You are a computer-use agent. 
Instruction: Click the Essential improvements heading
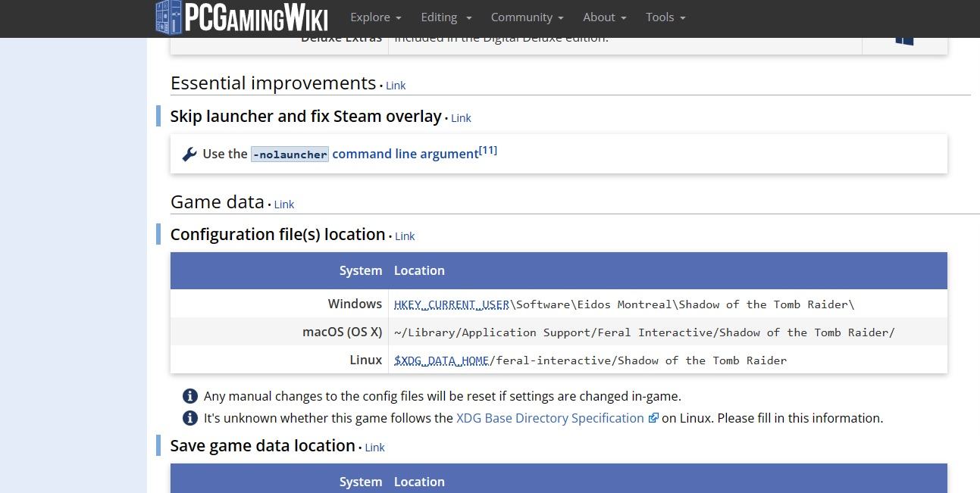(273, 83)
